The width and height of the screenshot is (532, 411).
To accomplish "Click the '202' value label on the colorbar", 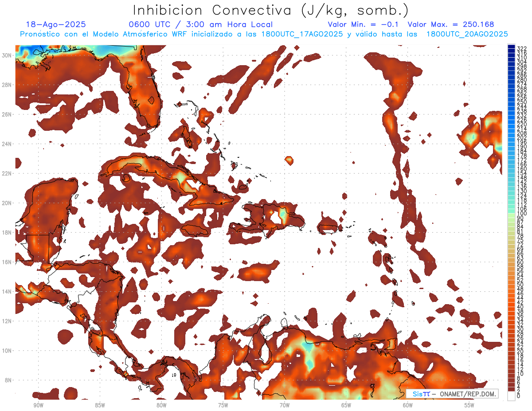I will click(x=522, y=137).
